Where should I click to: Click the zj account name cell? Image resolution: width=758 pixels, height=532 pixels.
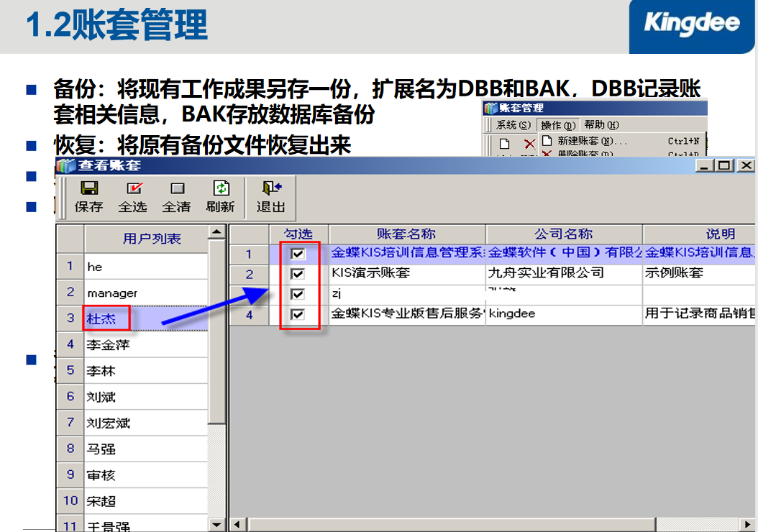(407, 294)
